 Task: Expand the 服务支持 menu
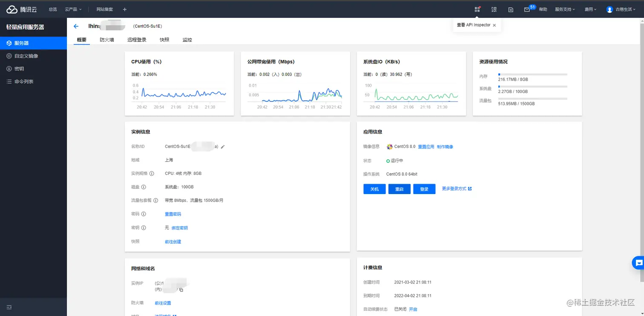[565, 9]
